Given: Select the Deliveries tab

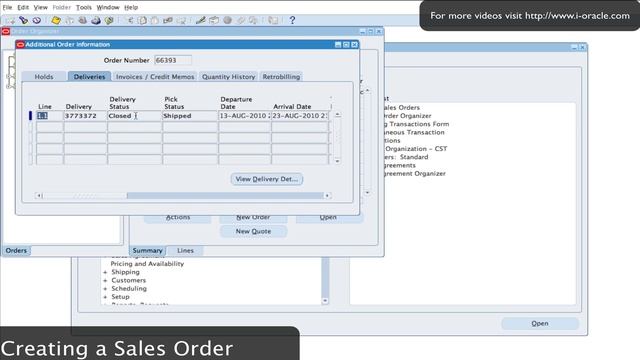Looking at the screenshot, I should click(89, 76).
